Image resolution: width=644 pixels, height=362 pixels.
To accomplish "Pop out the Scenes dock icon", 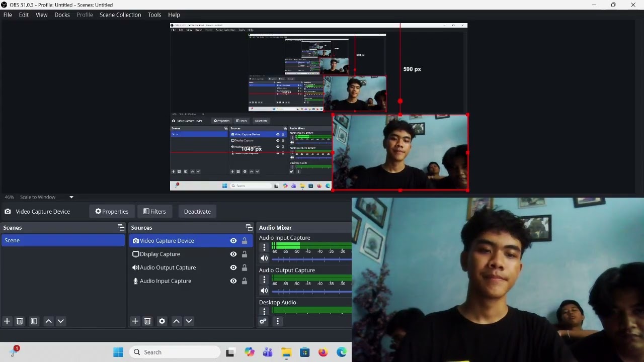I will click(x=121, y=228).
